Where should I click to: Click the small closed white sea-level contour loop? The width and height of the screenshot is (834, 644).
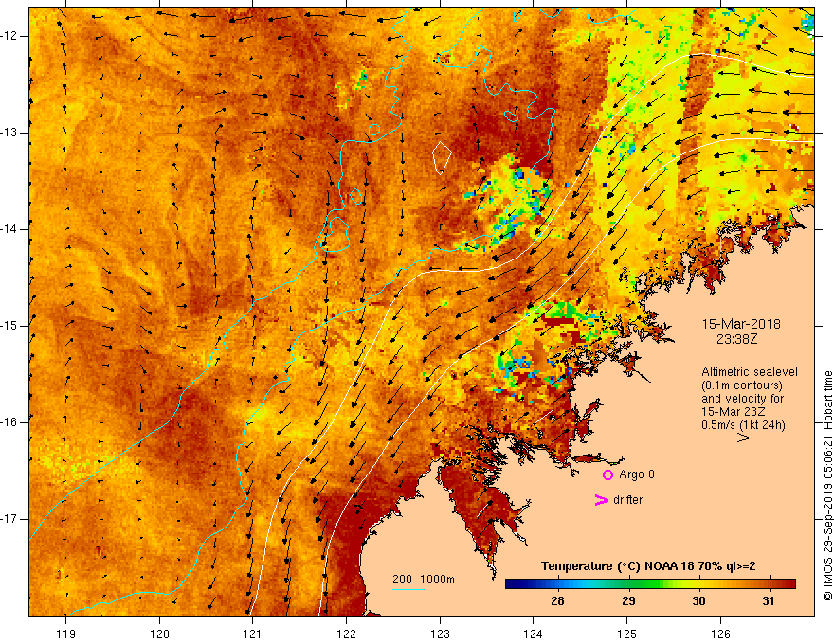[442, 158]
